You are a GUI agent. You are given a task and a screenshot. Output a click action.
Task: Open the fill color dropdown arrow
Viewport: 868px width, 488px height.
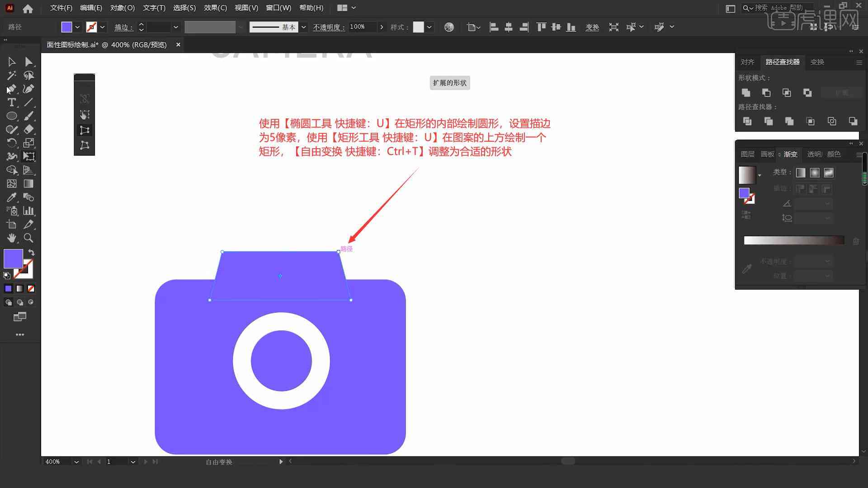77,27
